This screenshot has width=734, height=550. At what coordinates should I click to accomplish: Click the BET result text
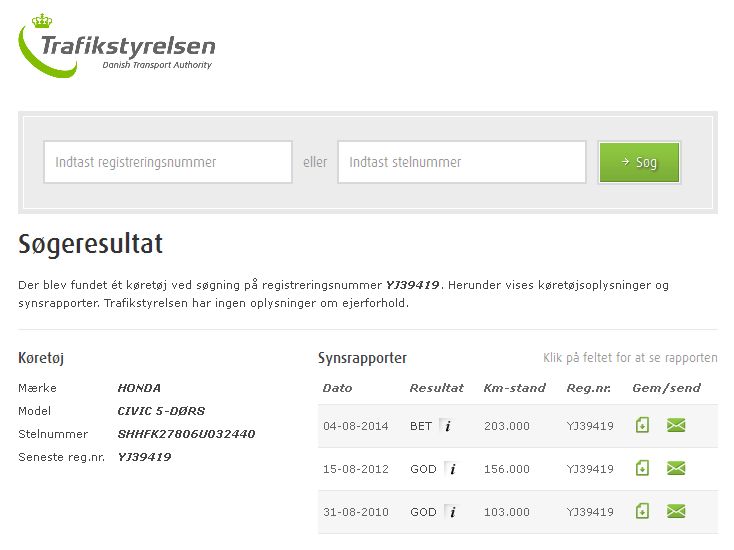(x=421, y=426)
